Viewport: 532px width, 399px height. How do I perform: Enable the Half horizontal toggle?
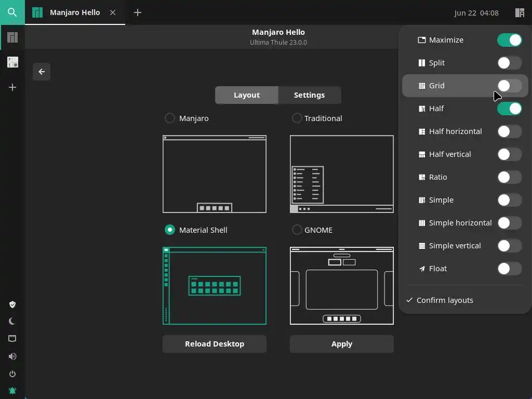point(509,131)
